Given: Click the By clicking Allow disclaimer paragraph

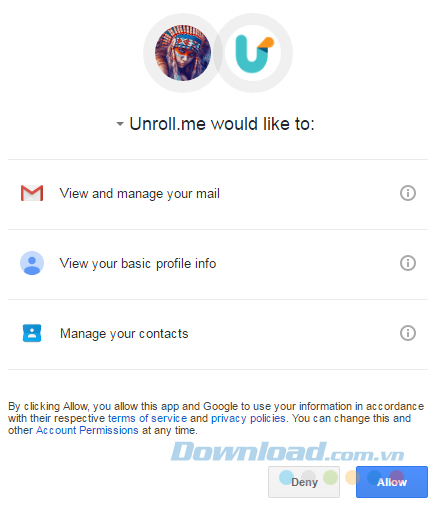Looking at the screenshot, I should [216, 418].
